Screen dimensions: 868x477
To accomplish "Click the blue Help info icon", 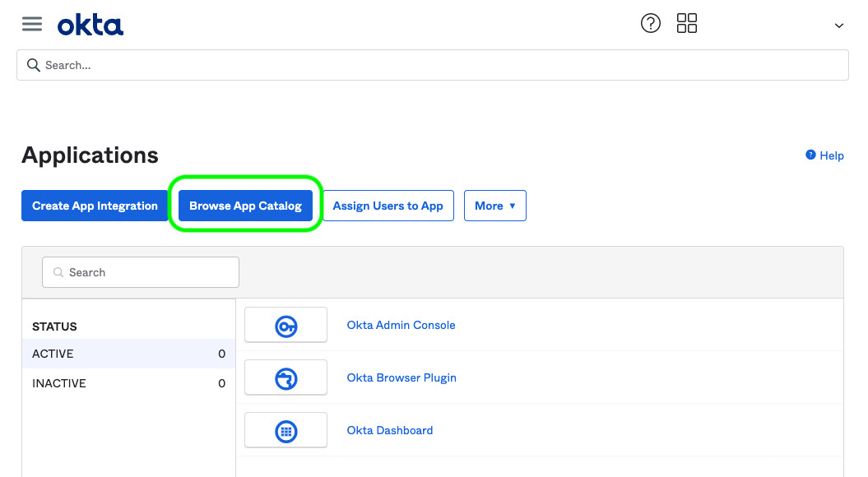I will point(810,155).
